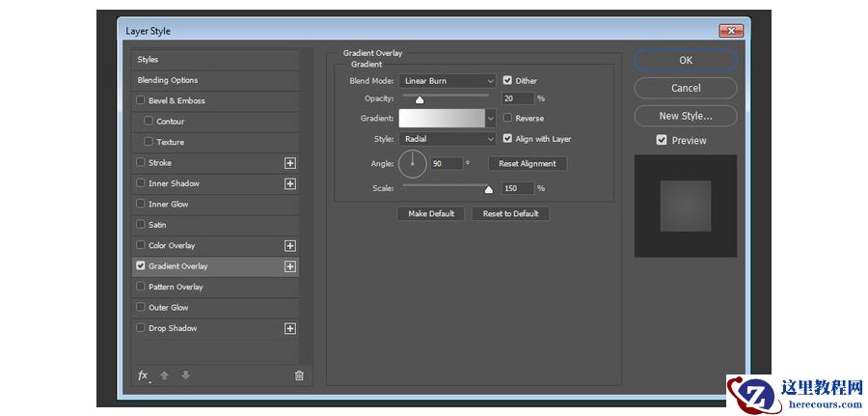Click the Angle degrees input field

[x=447, y=163]
